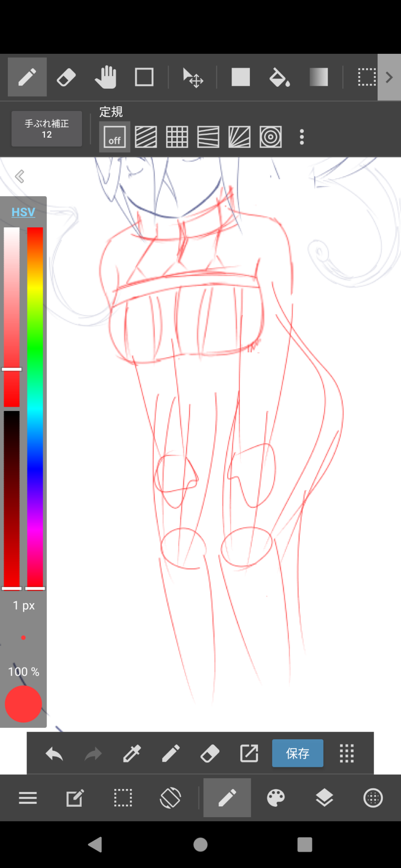The image size is (401, 868).
Task: Select the Eraser tool in top toolbar
Action: (x=66, y=78)
